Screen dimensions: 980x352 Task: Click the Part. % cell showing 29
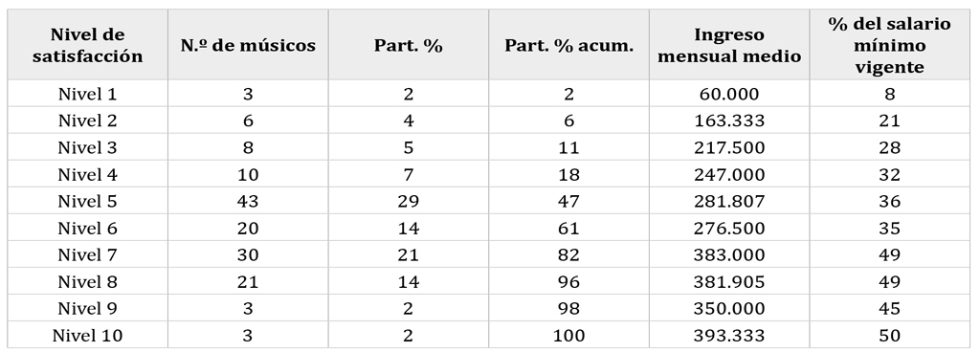[x=409, y=201]
